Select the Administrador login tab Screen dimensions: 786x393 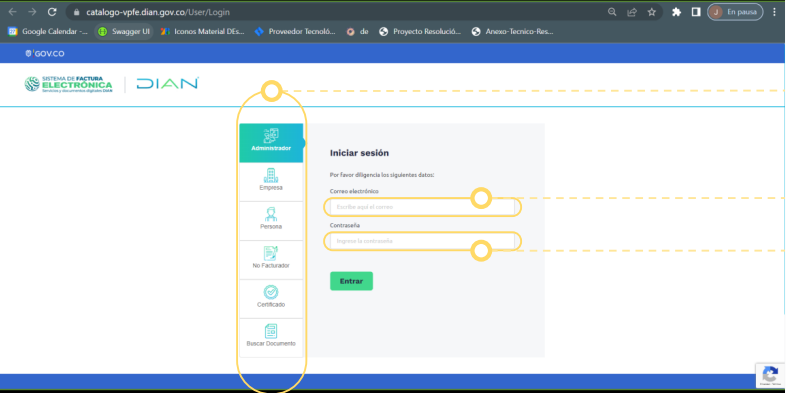point(271,143)
